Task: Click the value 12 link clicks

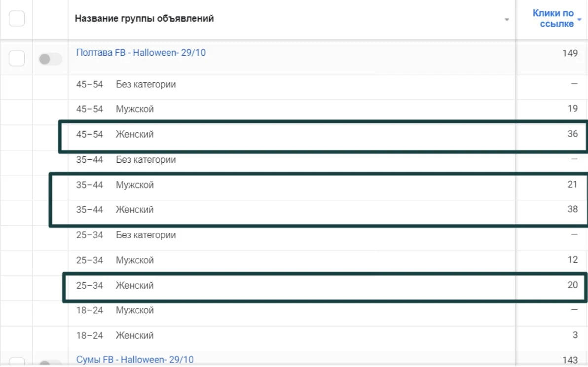Action: [x=573, y=260]
